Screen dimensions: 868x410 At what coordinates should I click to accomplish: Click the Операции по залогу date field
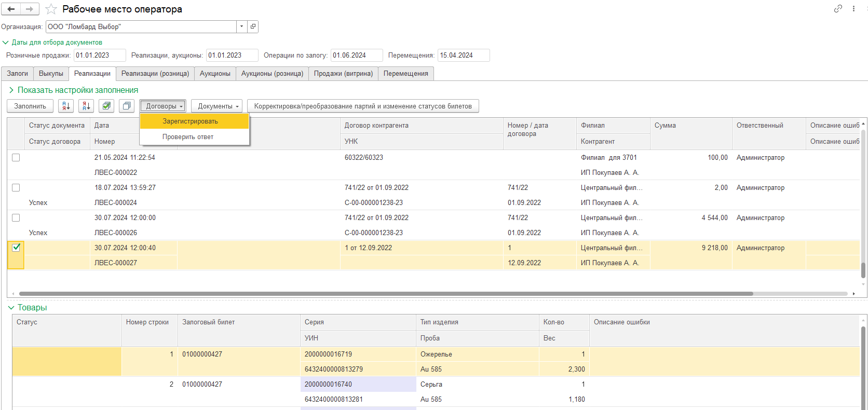357,56
